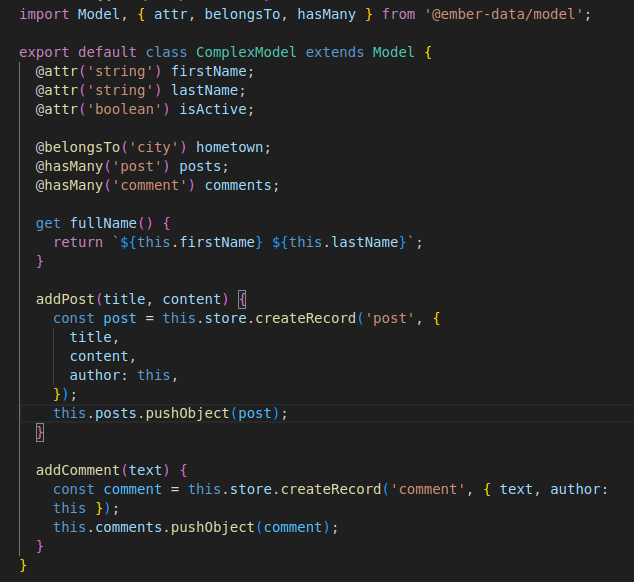Click the const post variable name
This screenshot has height=582, width=634.
point(120,318)
